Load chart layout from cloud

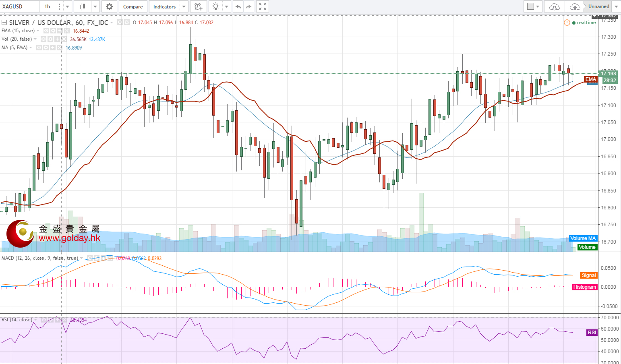click(555, 6)
